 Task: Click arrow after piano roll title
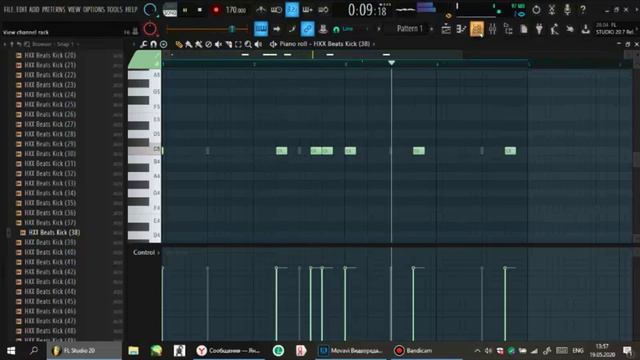pos(373,44)
